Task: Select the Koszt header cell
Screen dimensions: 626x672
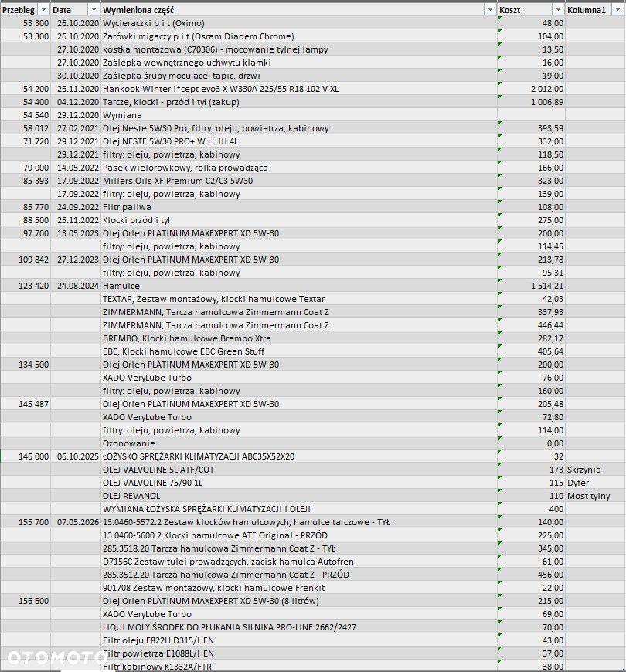Action: pos(531,9)
